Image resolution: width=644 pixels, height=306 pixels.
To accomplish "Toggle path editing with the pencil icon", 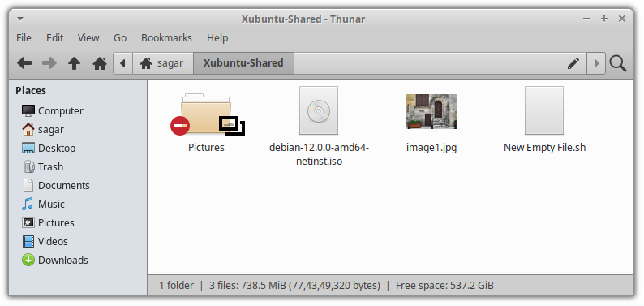I will tap(573, 63).
